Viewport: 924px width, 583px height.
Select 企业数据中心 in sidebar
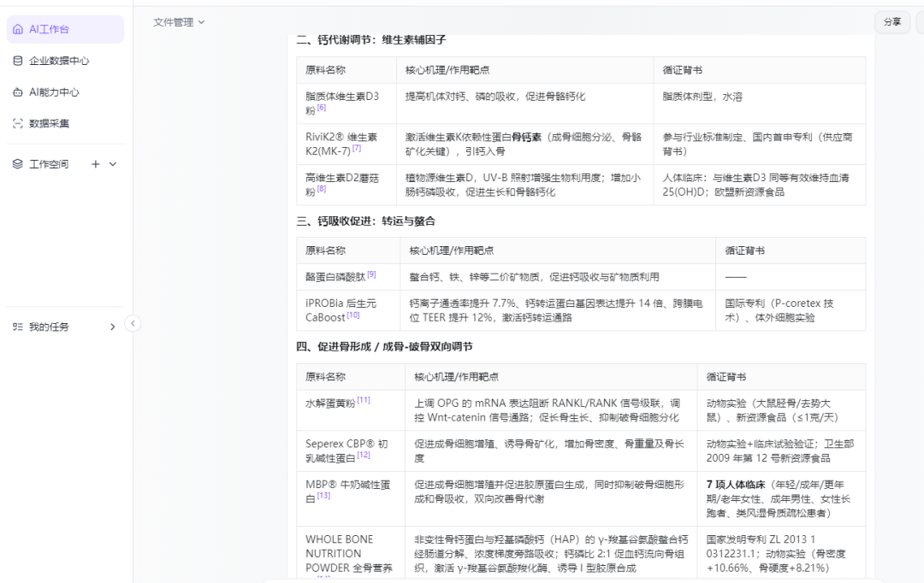[x=65, y=61]
